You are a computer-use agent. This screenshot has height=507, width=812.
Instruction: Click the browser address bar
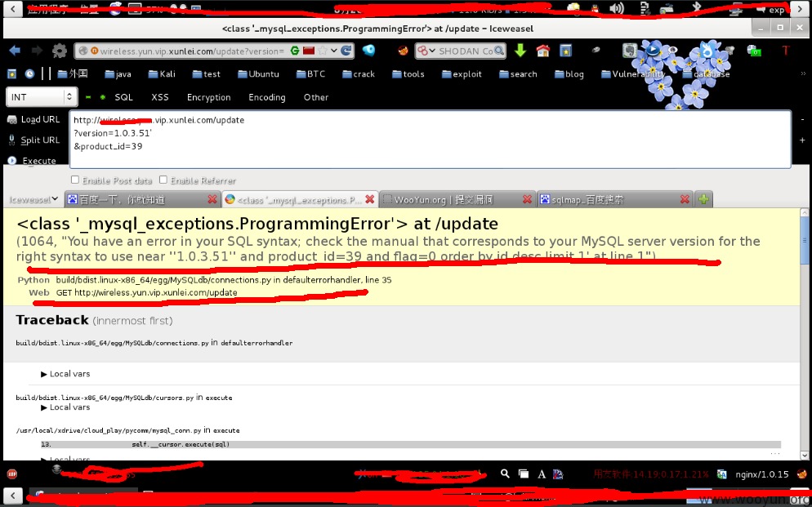tap(214, 51)
